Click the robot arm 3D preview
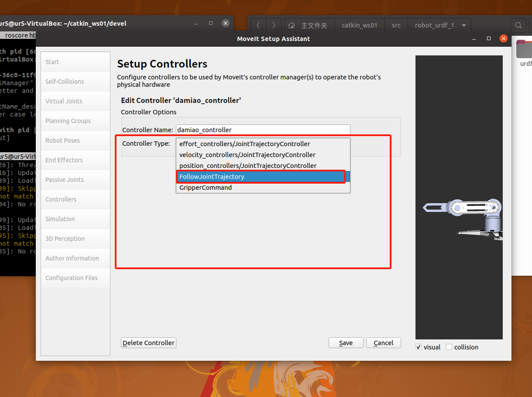Screen dimensions: 532x397 459,197
